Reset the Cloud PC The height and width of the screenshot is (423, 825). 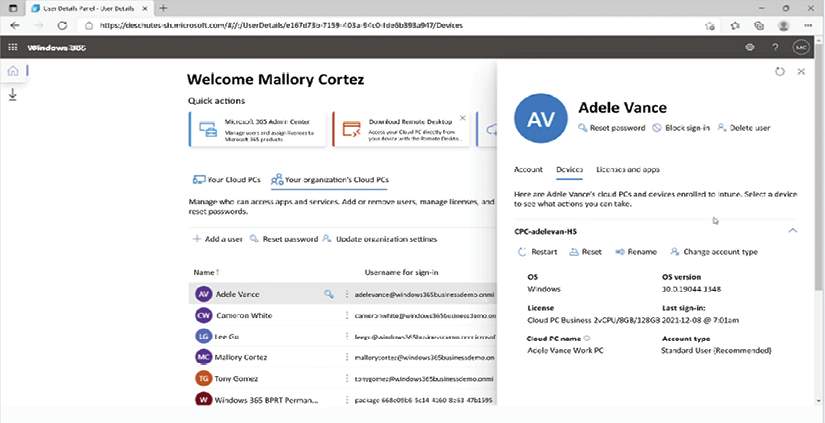(586, 252)
